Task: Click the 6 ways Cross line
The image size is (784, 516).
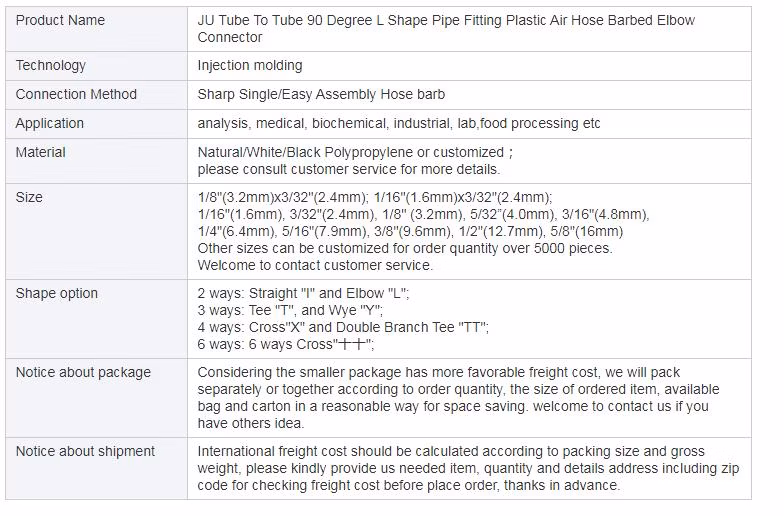Action: point(286,344)
